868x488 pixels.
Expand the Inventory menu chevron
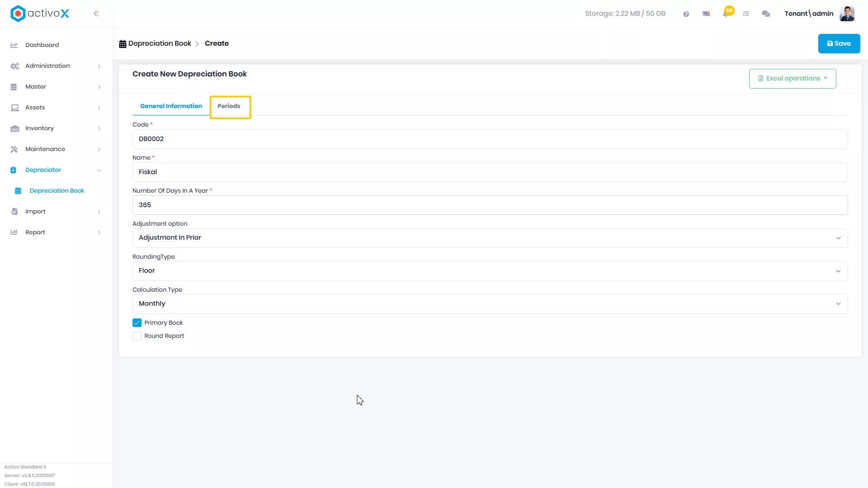click(x=99, y=129)
